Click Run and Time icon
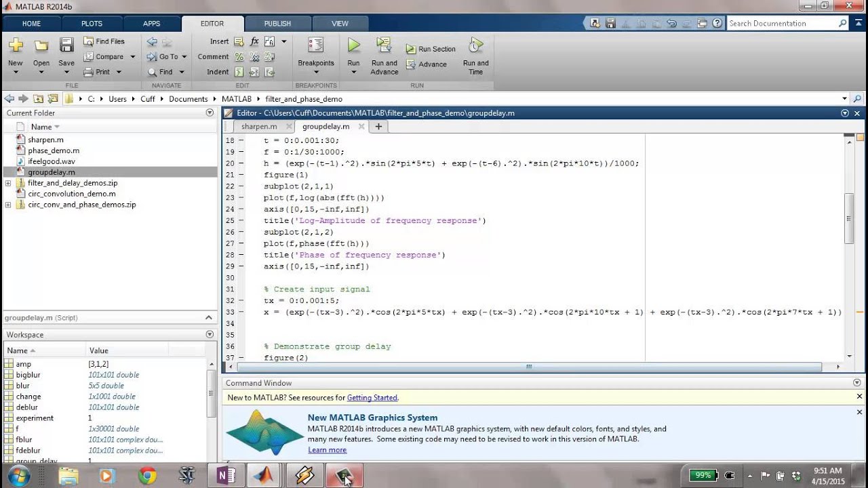 click(x=476, y=45)
